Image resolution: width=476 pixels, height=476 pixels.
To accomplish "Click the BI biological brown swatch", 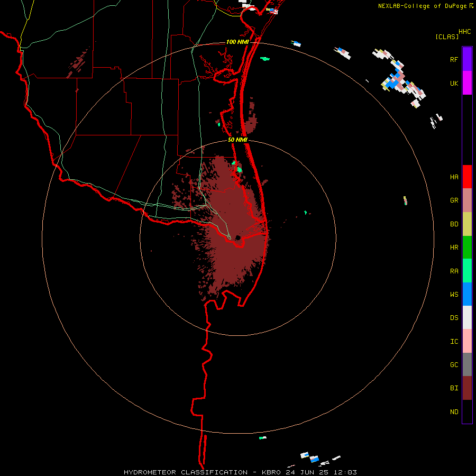I will coord(467,388).
